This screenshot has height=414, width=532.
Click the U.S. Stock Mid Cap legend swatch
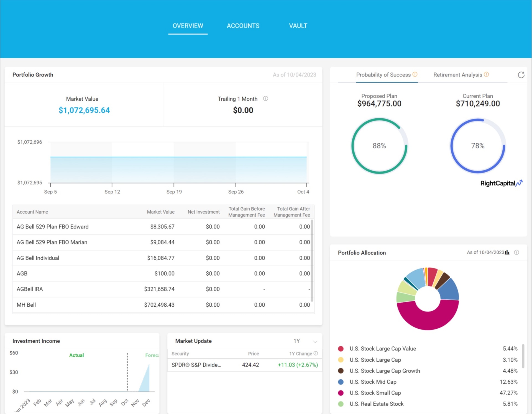tap(341, 382)
